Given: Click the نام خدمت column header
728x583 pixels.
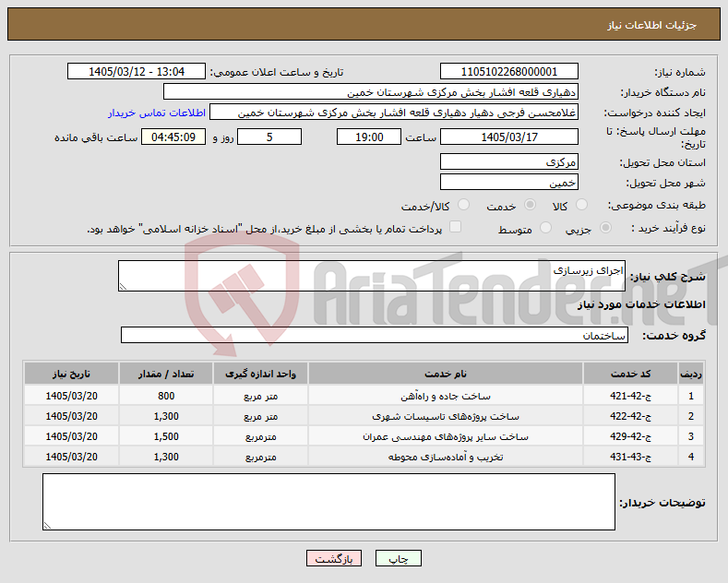Looking at the screenshot, I should [x=446, y=374].
